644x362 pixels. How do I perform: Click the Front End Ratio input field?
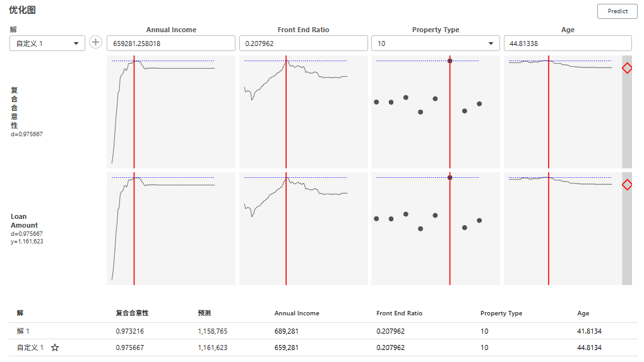point(303,43)
